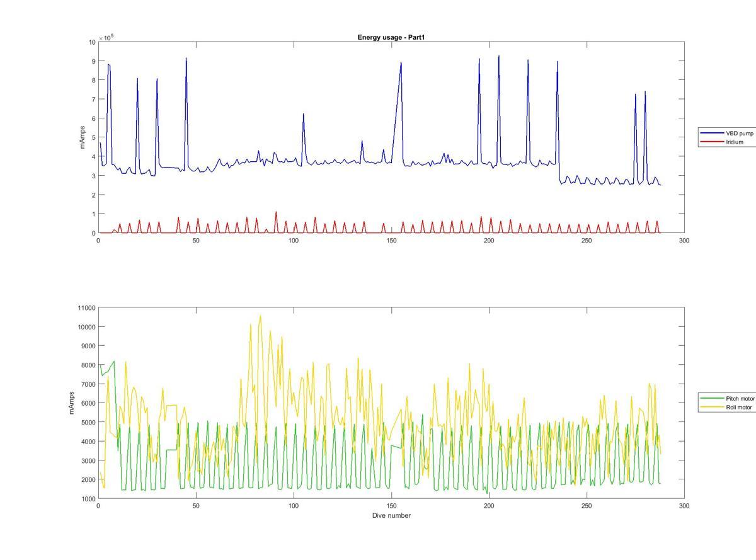Select the Roll motor legend entry
Viewport: 756px width, 560px height.
click(x=726, y=408)
